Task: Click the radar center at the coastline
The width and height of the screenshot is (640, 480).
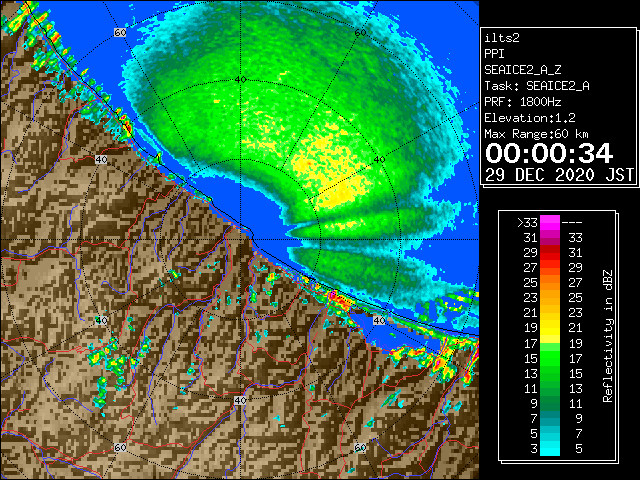Action: point(240,240)
